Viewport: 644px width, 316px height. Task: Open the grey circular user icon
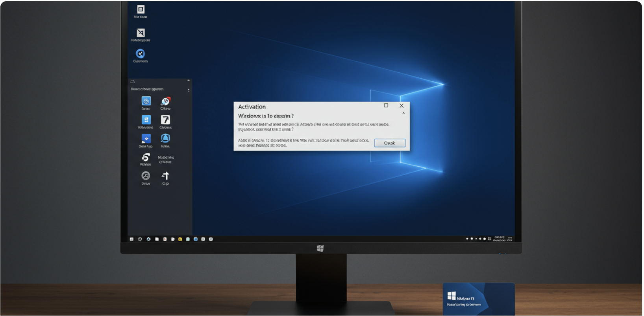tap(146, 176)
